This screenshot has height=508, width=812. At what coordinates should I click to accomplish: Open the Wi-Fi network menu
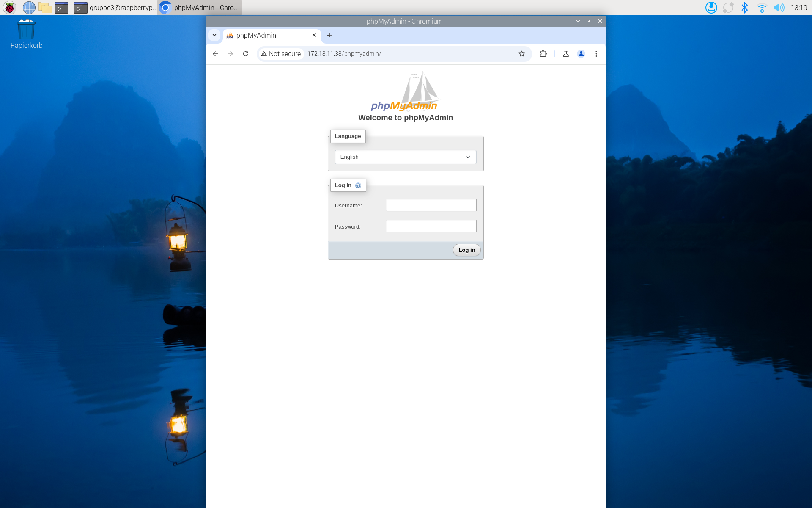(x=762, y=8)
